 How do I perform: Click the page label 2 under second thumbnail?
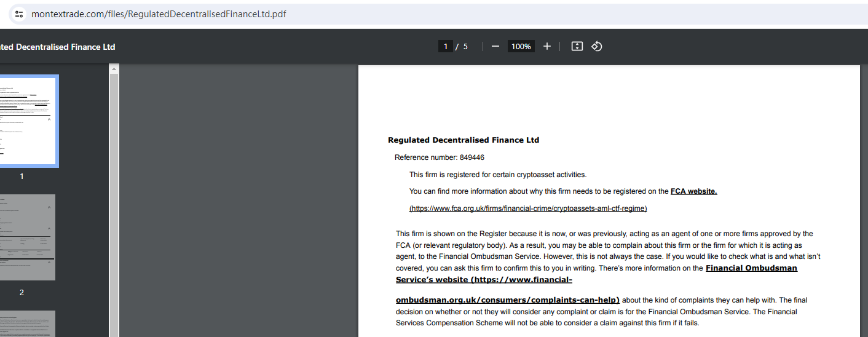tap(22, 292)
